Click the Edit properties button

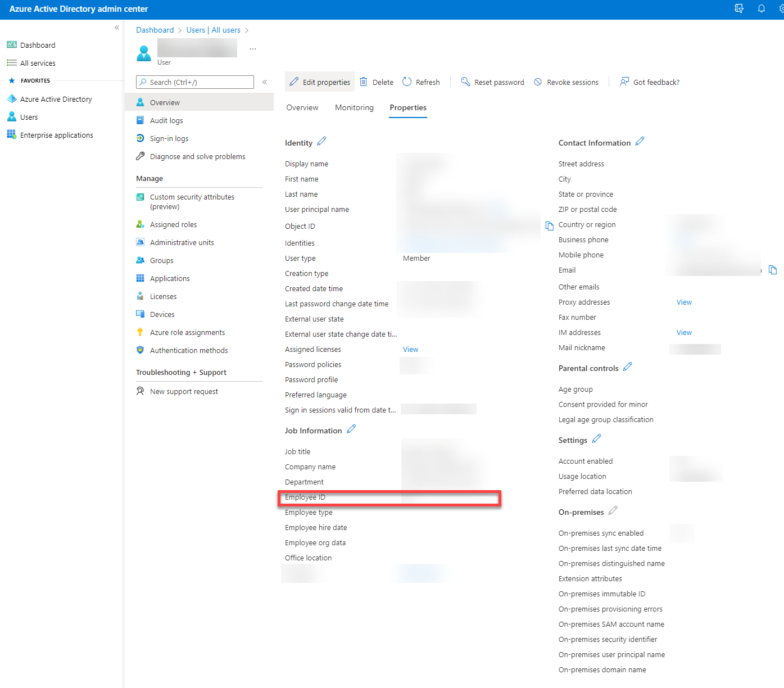coord(320,82)
